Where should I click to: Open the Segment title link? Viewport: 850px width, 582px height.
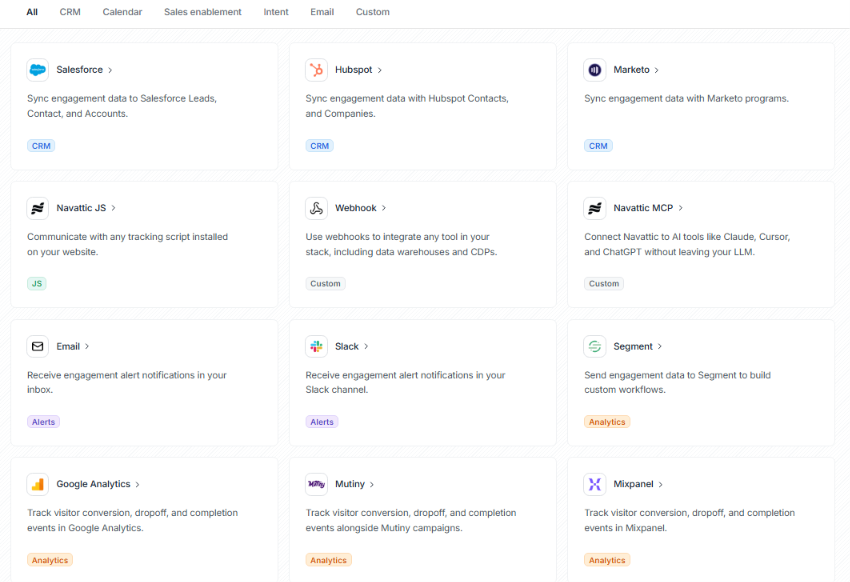tap(633, 346)
